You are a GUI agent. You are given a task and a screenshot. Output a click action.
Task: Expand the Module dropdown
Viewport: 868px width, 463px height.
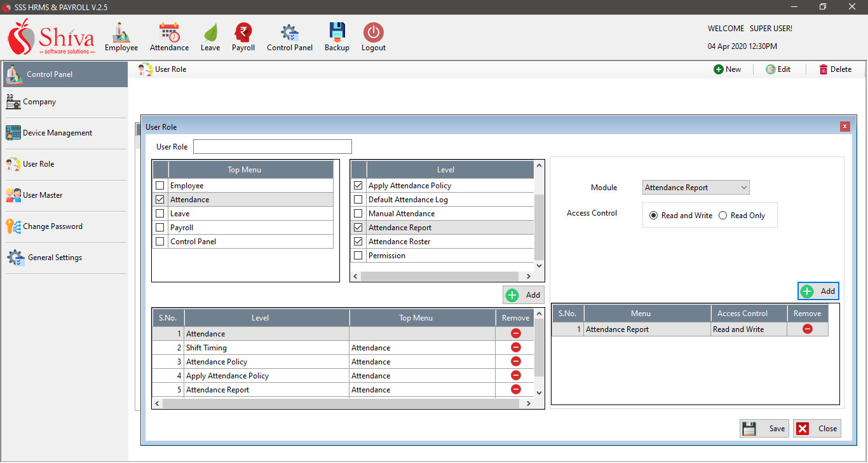pyautogui.click(x=744, y=188)
